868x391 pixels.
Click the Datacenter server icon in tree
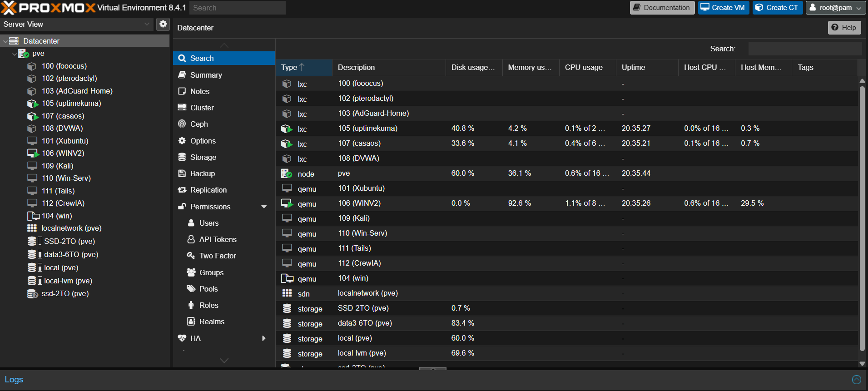(x=14, y=41)
